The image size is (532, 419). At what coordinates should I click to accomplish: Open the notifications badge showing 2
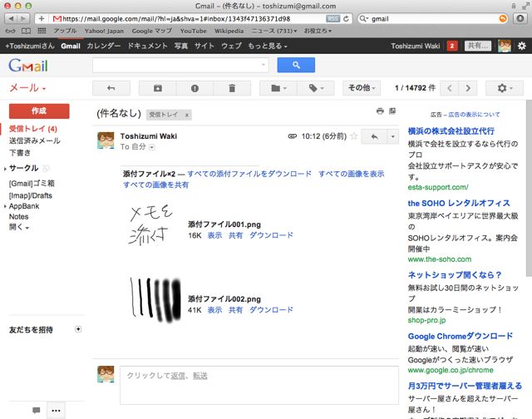[x=452, y=46]
